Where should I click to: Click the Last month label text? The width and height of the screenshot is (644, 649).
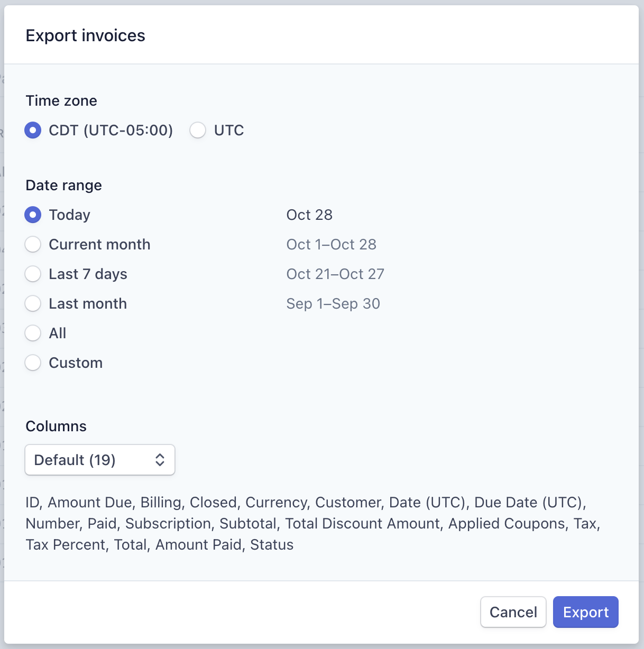[88, 303]
